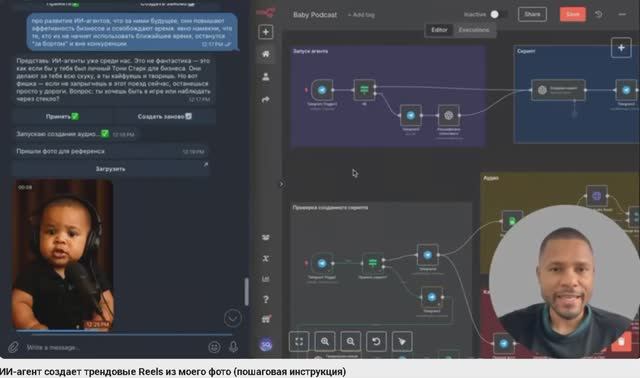Open workflow history clock icon
640x378 pixels.
tap(598, 14)
